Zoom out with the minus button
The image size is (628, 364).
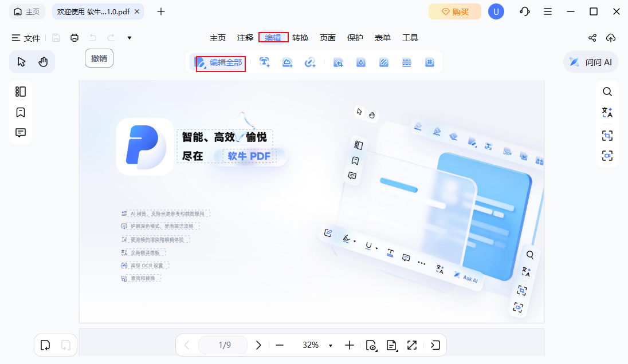pos(280,345)
